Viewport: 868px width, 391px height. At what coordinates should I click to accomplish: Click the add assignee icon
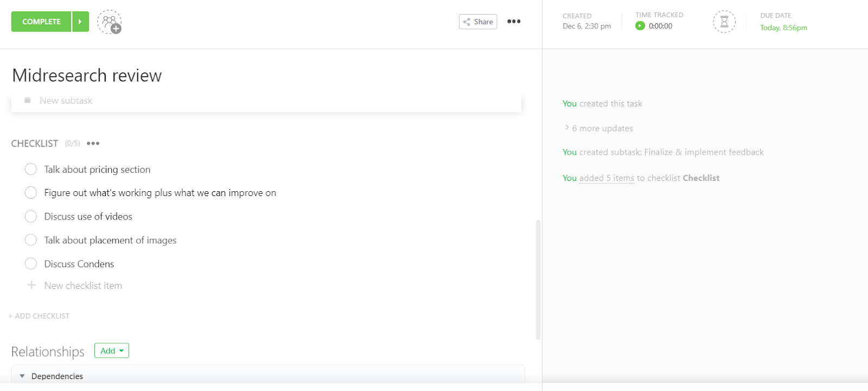[110, 22]
